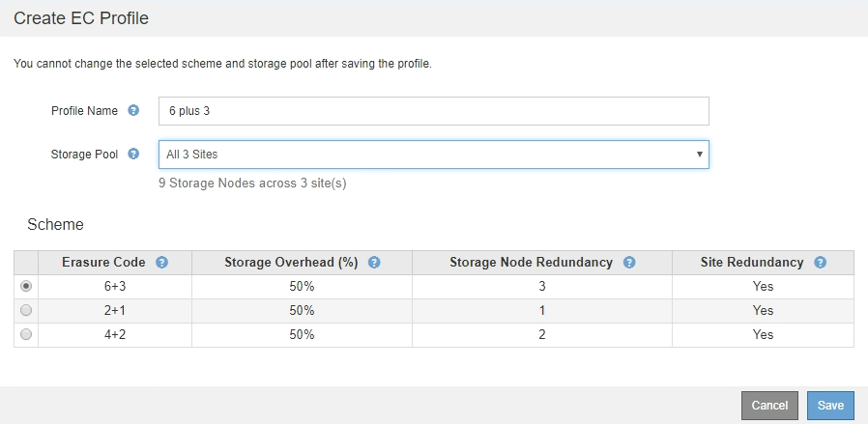Click the help icon next to Profile Name
The width and height of the screenshot is (868, 424).
133,111
